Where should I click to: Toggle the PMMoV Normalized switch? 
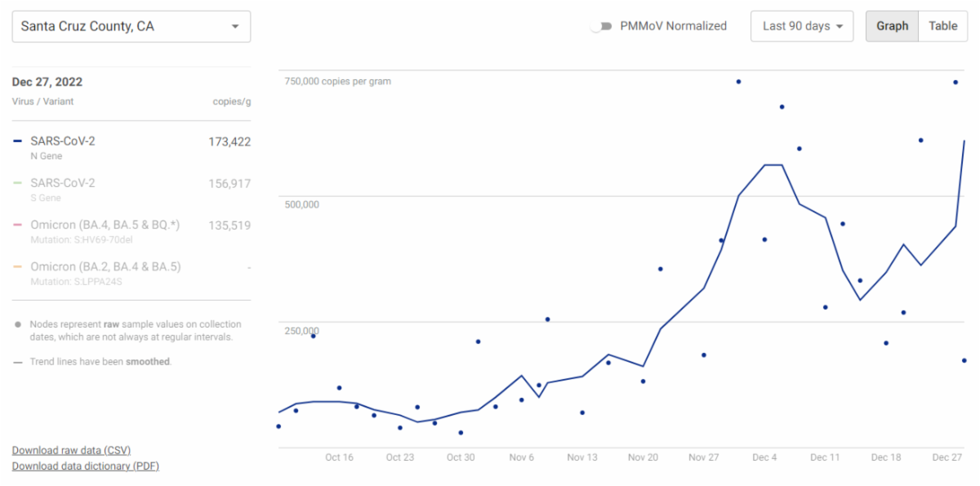[602, 26]
